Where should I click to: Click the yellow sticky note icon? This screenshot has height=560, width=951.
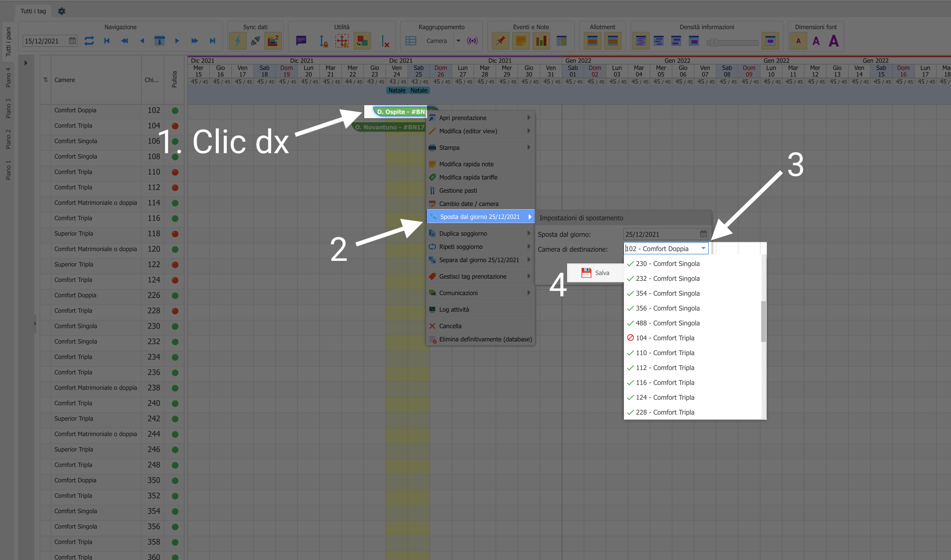[x=521, y=41]
